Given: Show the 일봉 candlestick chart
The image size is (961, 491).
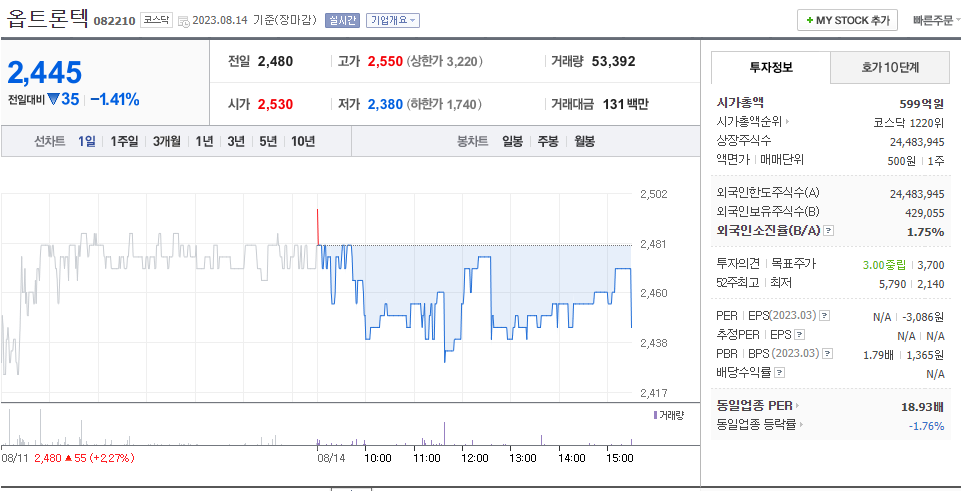Looking at the screenshot, I should (x=512, y=142).
